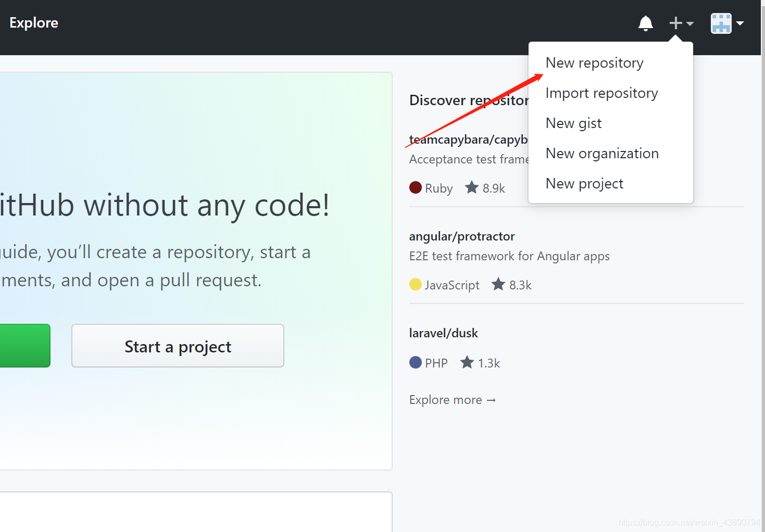Open the angular/protractor repository link
The image size is (765, 532).
(x=462, y=236)
